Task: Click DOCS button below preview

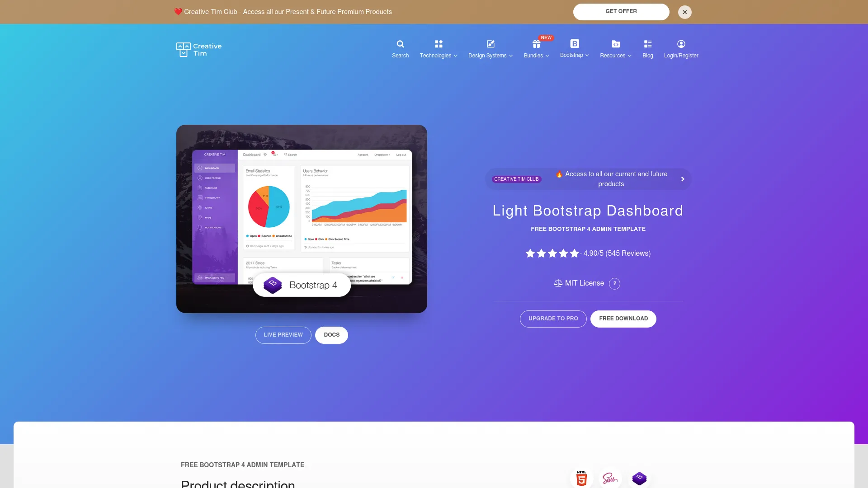Action: [x=331, y=335]
